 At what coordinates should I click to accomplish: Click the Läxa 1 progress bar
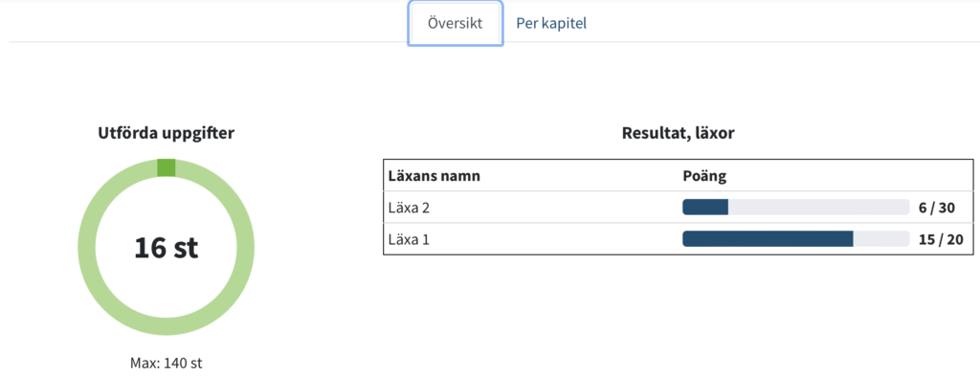point(795,238)
